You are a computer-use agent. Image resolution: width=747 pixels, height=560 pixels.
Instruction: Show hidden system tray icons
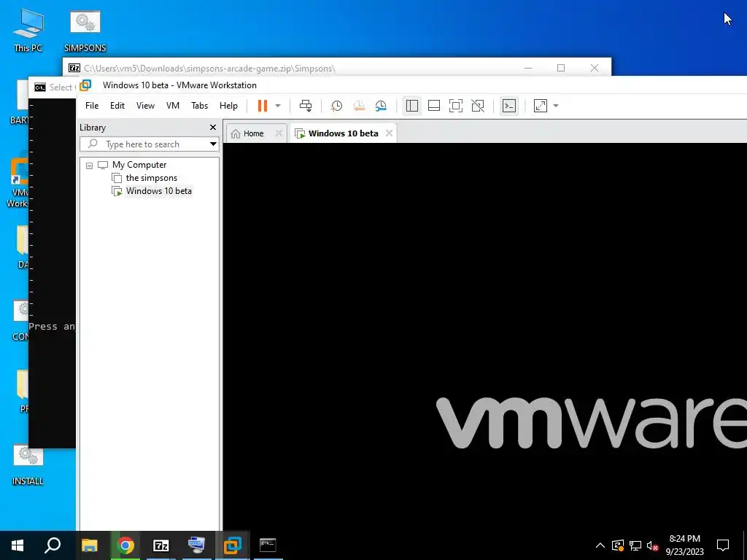(600, 545)
